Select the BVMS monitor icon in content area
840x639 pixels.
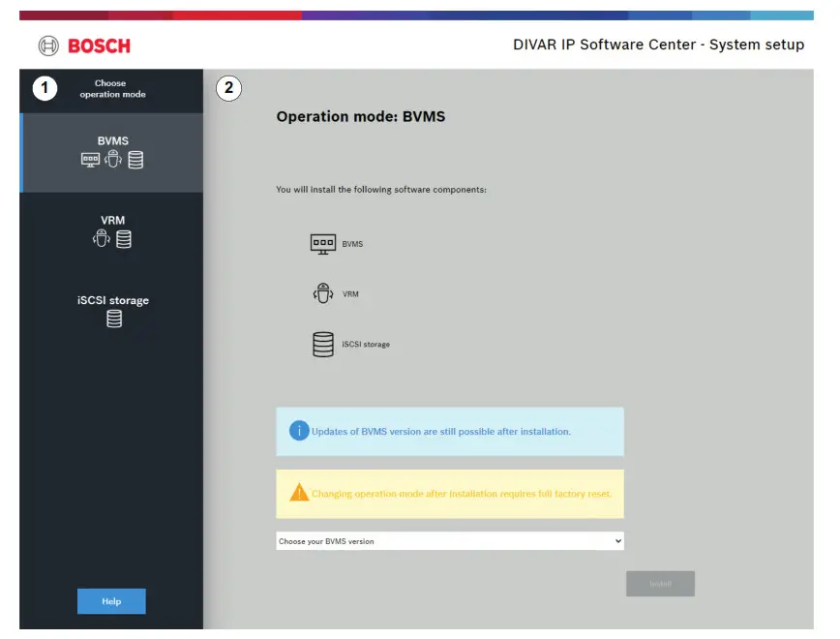323,243
